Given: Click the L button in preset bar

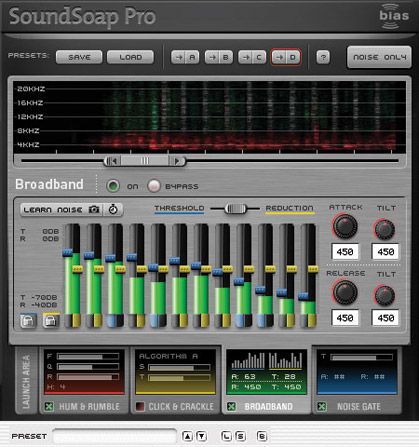Looking at the screenshot, I should tap(226, 436).
